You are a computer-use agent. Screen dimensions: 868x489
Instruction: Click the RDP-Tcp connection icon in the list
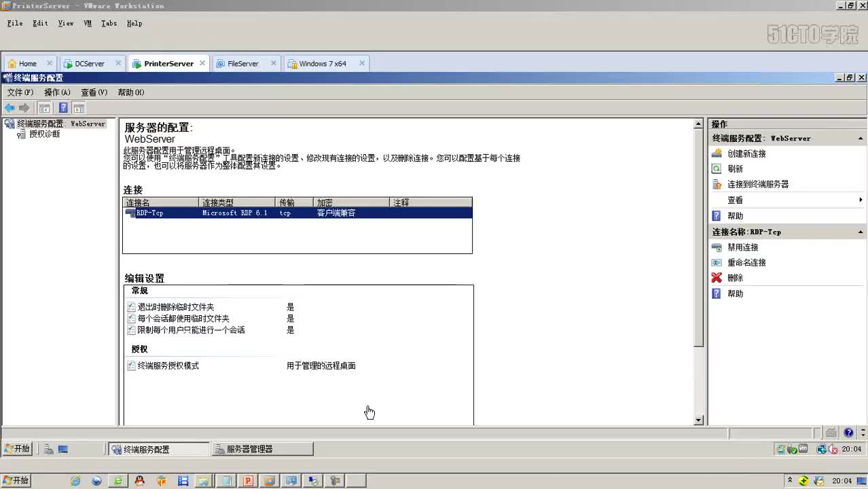(130, 213)
